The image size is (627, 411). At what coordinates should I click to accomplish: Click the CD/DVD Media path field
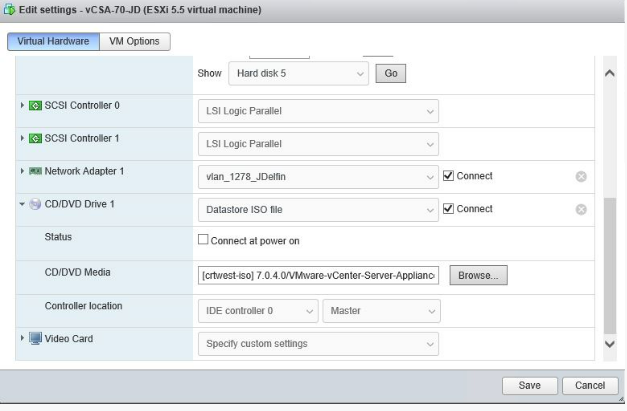[x=318, y=275]
